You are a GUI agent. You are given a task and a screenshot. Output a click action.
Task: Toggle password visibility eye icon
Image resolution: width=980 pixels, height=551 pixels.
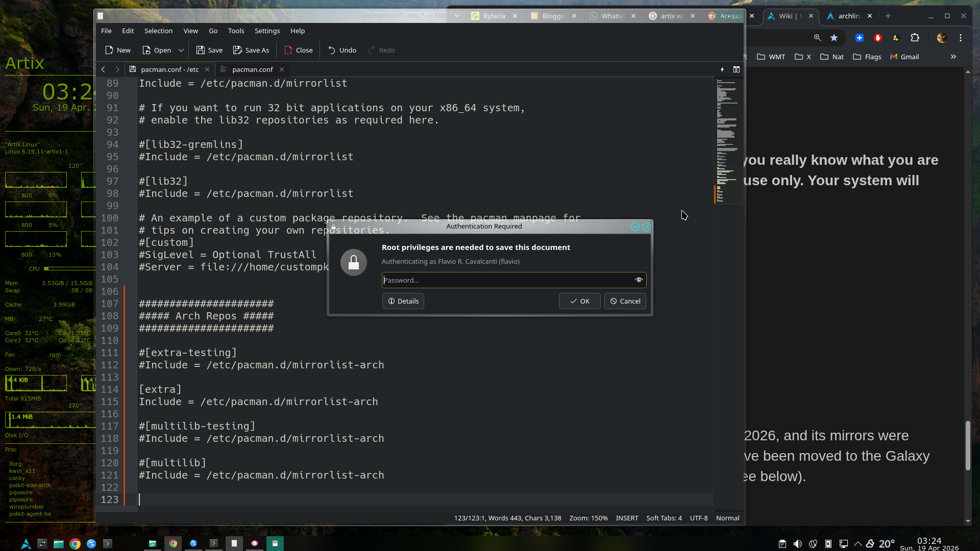tap(639, 280)
